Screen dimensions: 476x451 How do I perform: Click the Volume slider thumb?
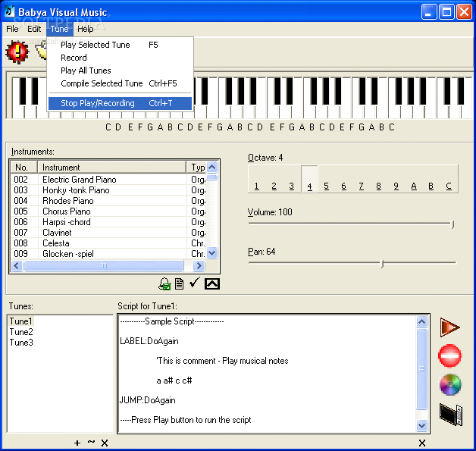(x=453, y=224)
